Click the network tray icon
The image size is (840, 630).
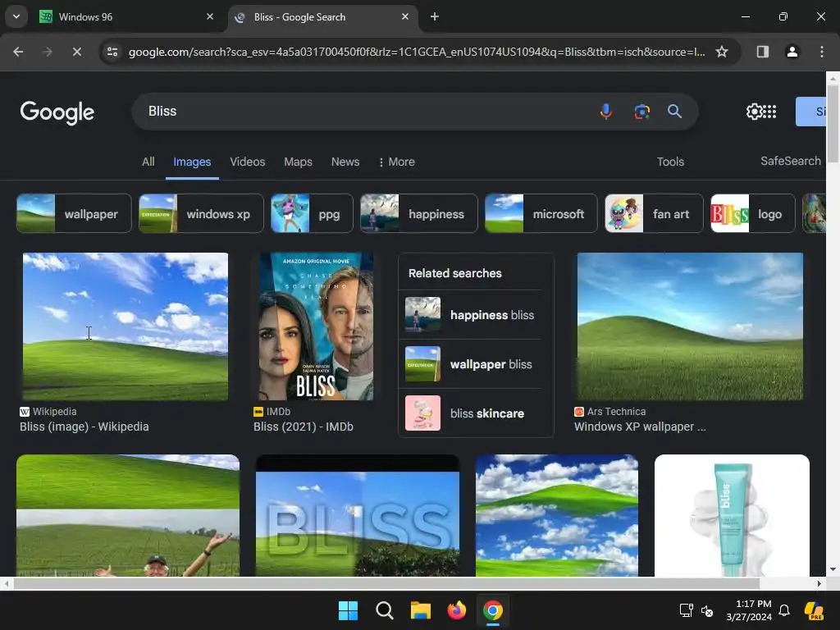(687, 610)
